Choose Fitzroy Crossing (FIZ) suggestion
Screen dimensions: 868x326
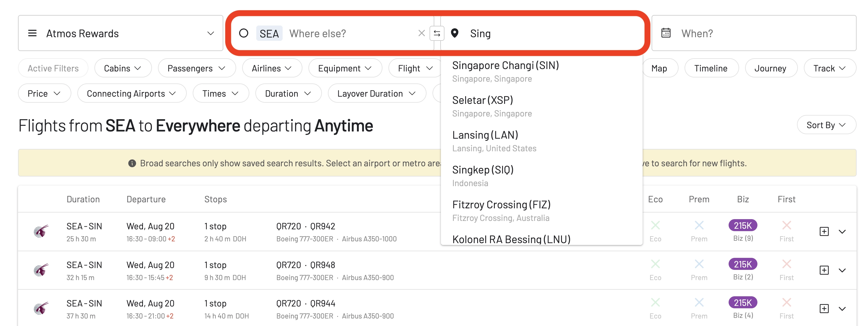click(542, 211)
